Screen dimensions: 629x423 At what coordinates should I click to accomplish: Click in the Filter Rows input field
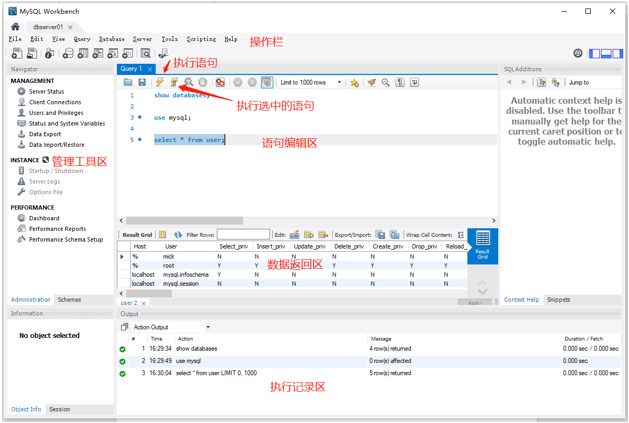coord(243,234)
